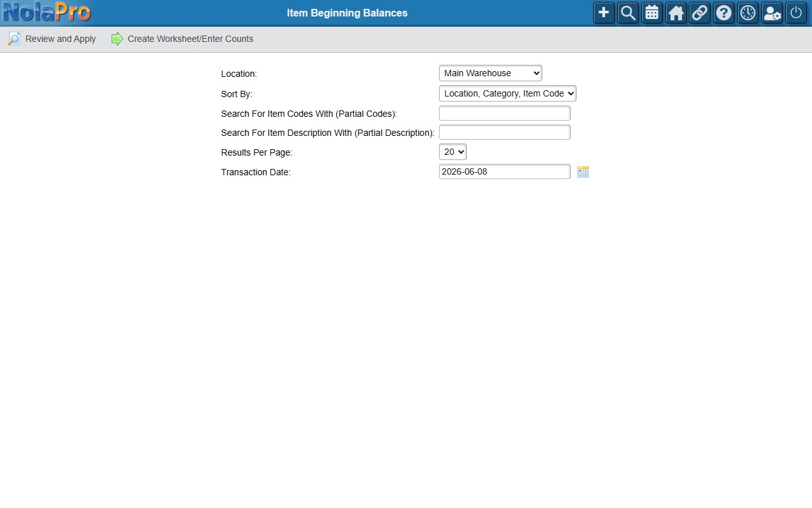
Task: Click the "Sort By:" label
Action: [x=237, y=94]
